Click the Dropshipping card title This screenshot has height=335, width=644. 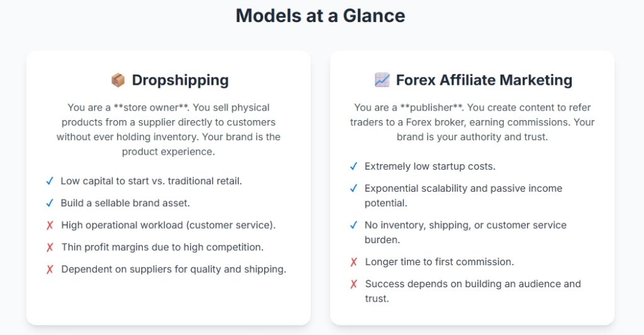coord(180,80)
